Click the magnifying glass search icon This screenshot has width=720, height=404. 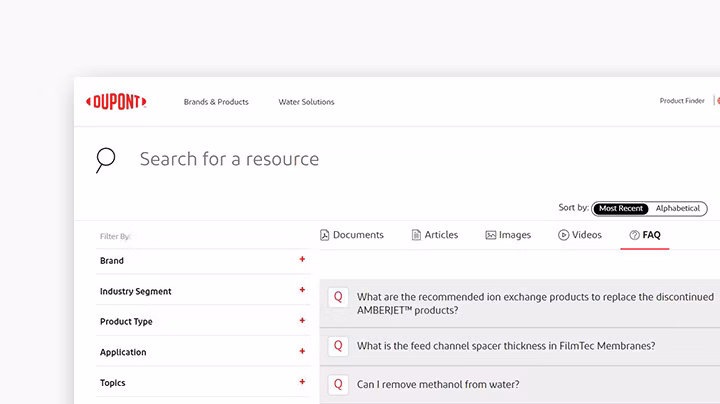[x=105, y=160]
